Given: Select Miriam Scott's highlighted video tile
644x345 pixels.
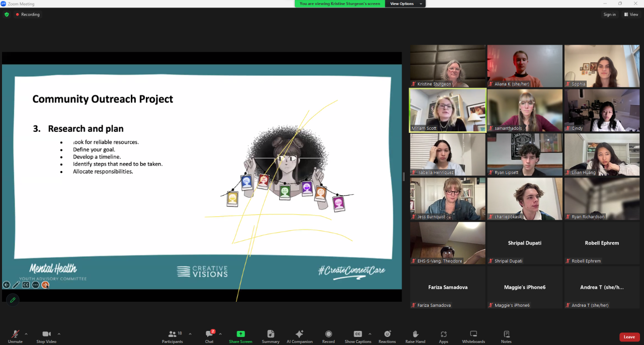Looking at the screenshot, I should 448,110.
